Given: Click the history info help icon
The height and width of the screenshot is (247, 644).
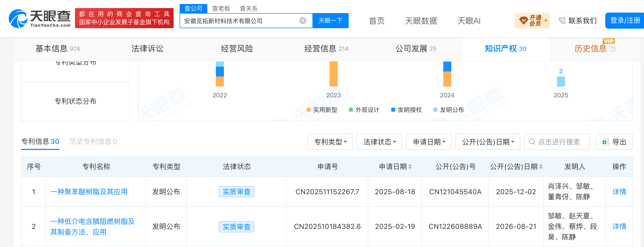Looking at the screenshot, I should point(612,49).
